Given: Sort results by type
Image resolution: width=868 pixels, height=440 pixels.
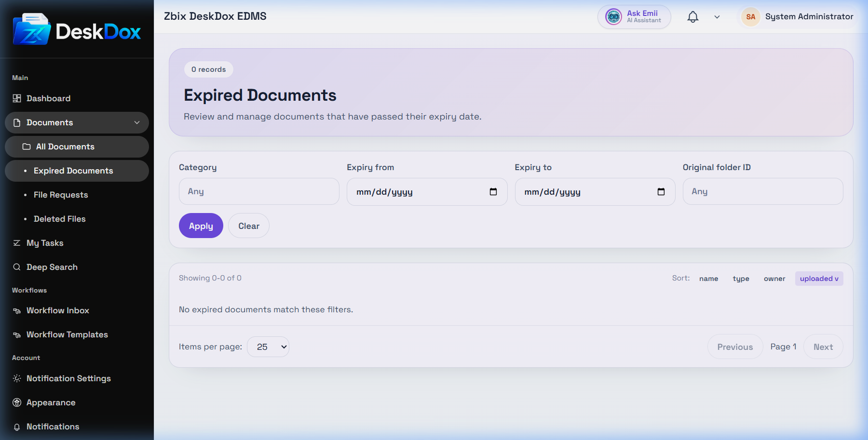Looking at the screenshot, I should [741, 279].
